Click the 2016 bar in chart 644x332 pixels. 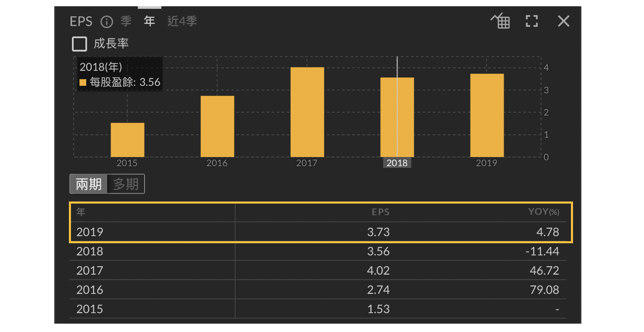(x=217, y=126)
